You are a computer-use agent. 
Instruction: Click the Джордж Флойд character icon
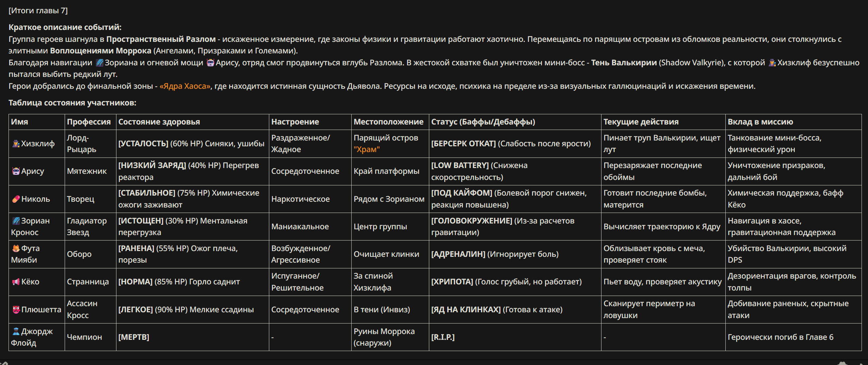click(16, 331)
